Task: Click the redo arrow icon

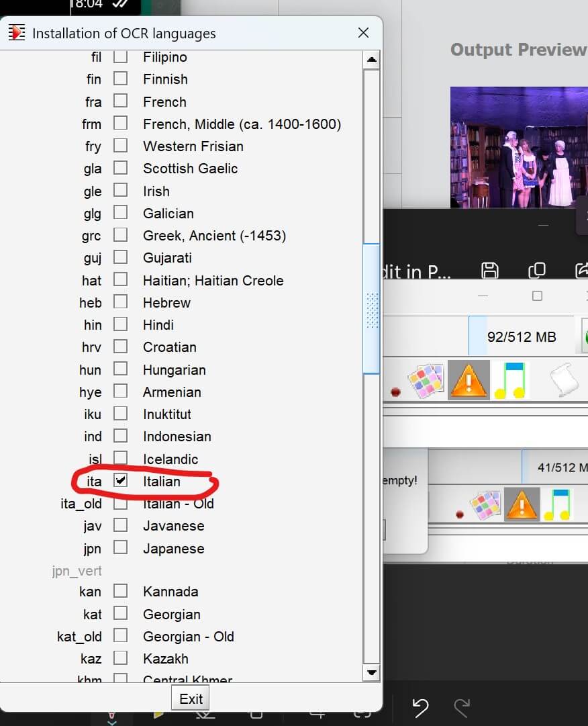Action: [462, 707]
